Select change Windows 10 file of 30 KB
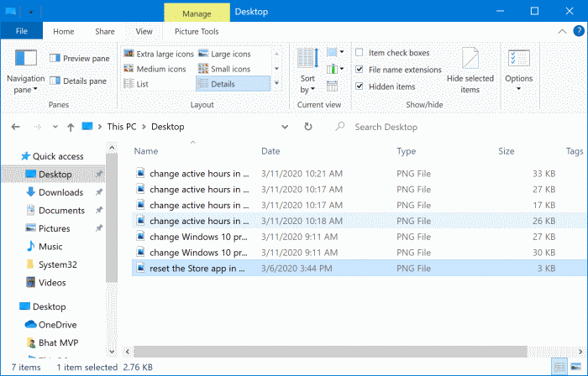Screen dimensions: 588x376 click(x=360, y=253)
